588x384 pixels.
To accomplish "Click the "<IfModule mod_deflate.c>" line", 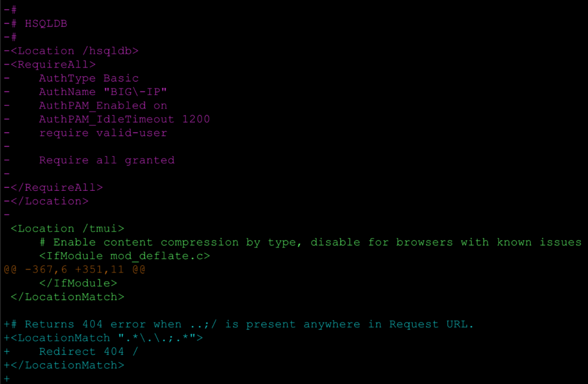I will click(124, 256).
